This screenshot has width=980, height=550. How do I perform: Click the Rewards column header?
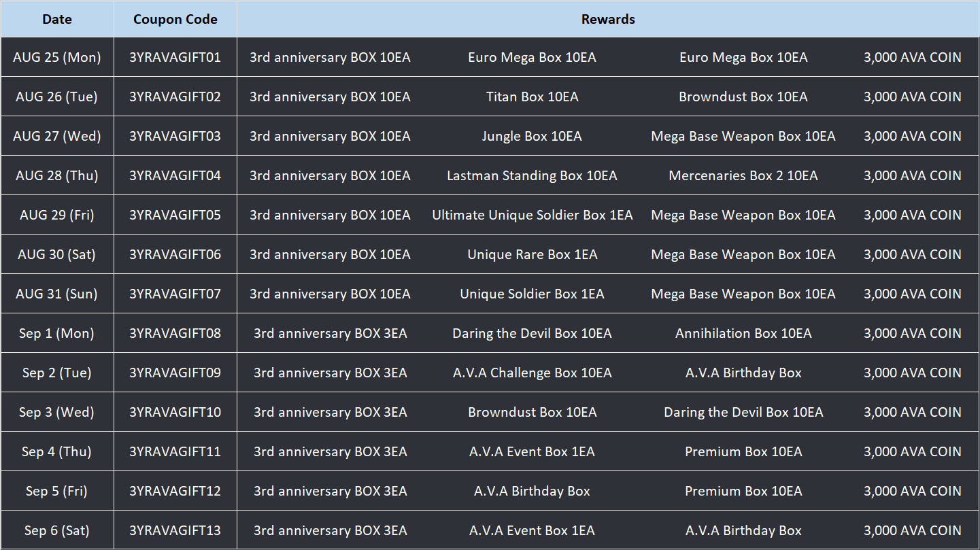pyautogui.click(x=608, y=19)
